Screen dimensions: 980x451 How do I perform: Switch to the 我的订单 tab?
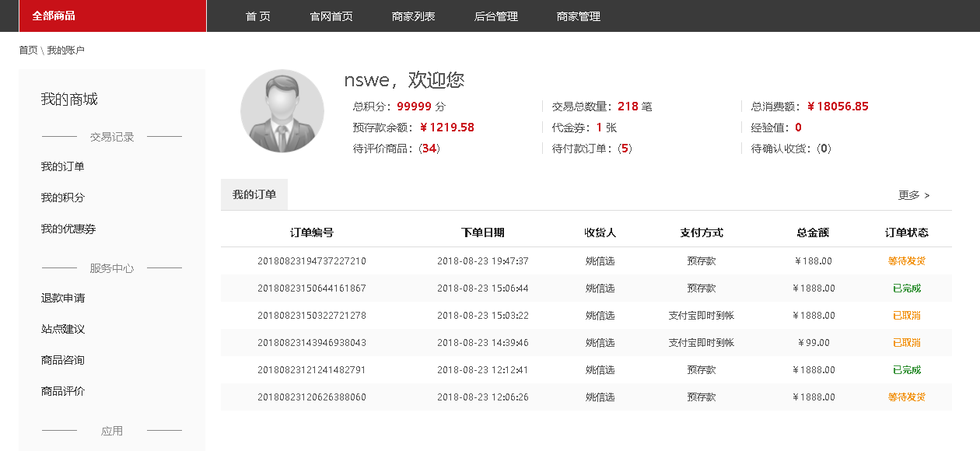pos(254,195)
